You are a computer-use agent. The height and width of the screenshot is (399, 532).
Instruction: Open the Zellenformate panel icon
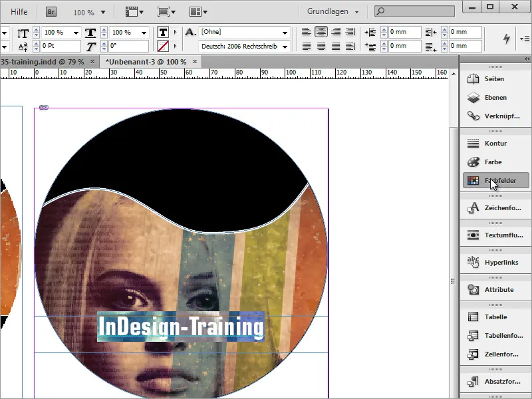473,354
